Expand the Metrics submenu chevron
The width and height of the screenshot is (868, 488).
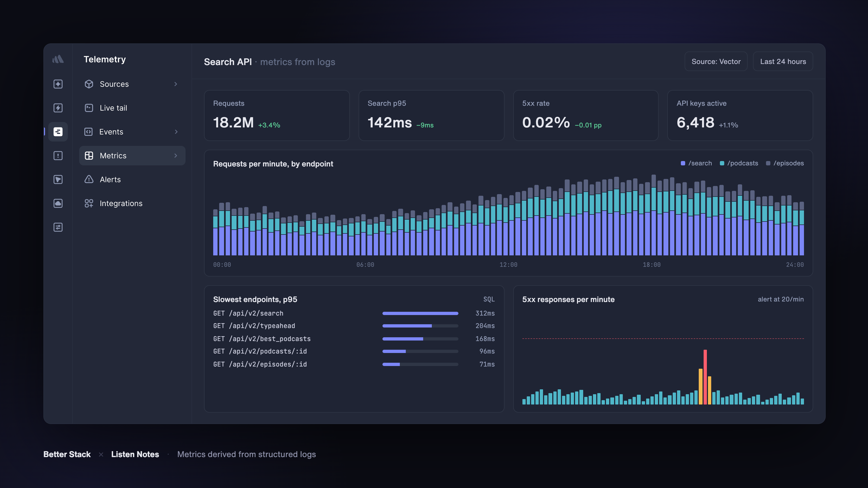175,156
